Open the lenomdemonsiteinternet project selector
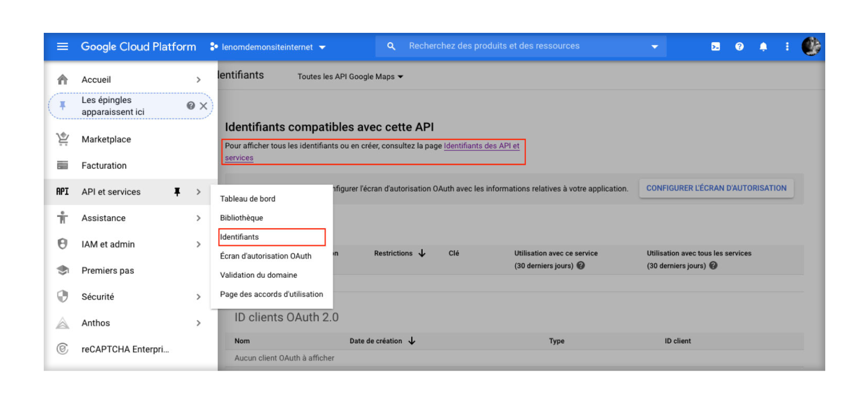The height and width of the screenshot is (403, 868). tap(268, 47)
